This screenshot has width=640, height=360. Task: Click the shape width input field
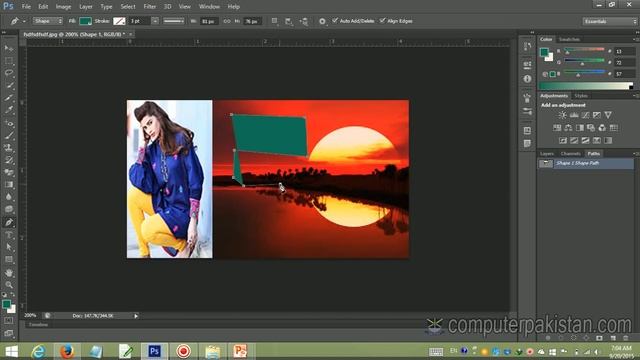[208, 21]
